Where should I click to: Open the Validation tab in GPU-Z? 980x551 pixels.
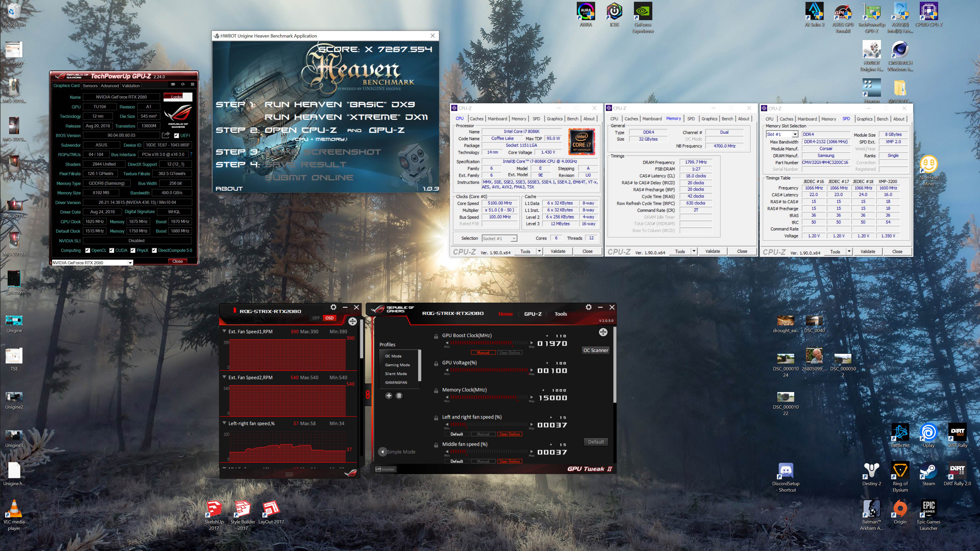coord(131,85)
